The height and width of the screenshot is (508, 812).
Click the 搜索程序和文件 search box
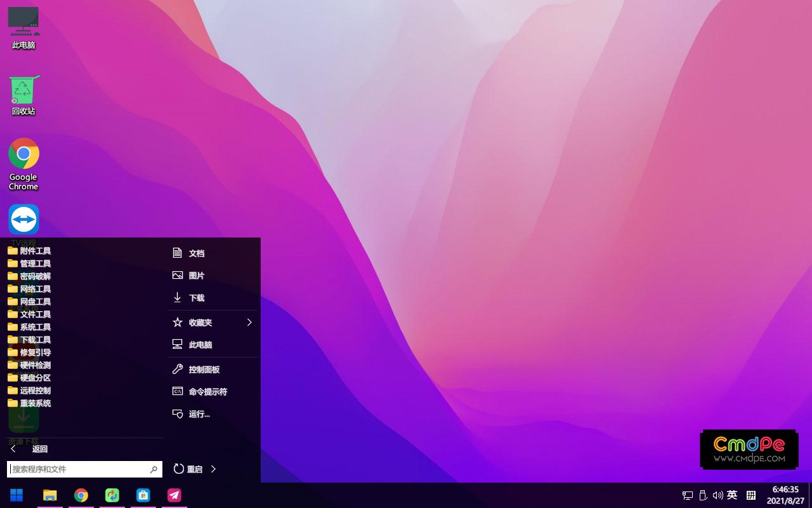coord(79,469)
